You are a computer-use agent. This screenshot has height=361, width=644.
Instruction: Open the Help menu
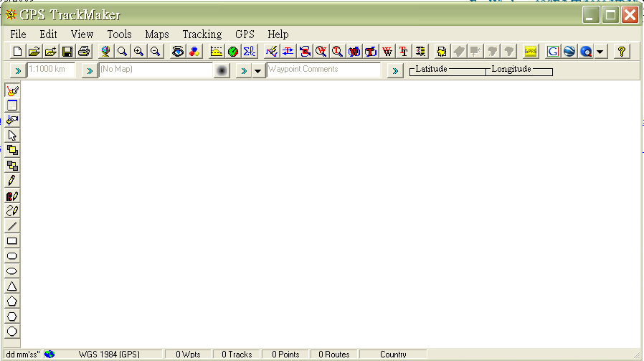pyautogui.click(x=278, y=34)
